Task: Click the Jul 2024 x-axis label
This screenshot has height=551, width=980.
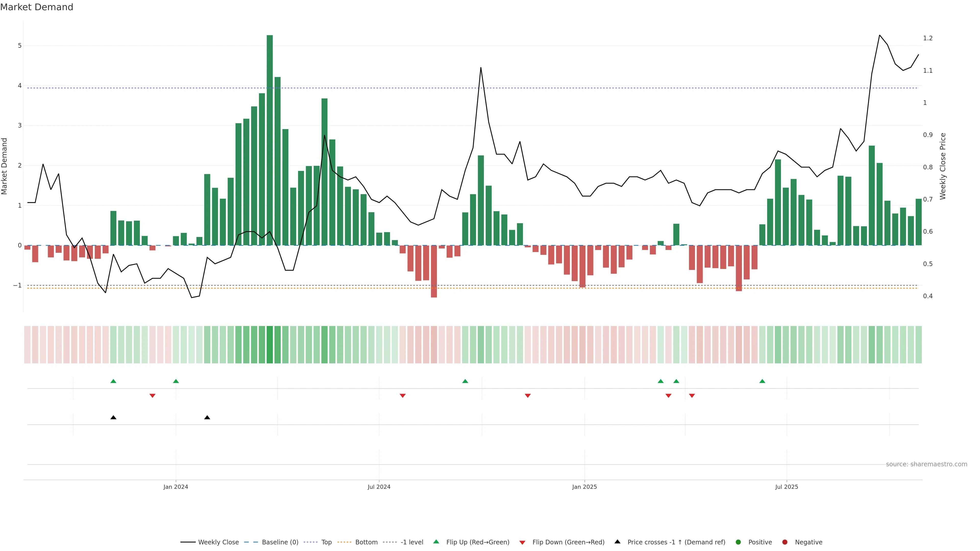Action: [x=379, y=487]
